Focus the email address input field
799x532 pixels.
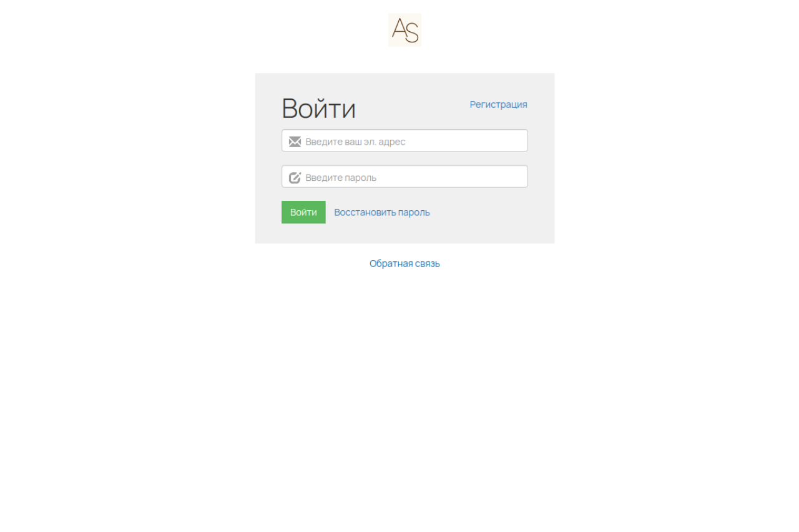[x=404, y=140]
